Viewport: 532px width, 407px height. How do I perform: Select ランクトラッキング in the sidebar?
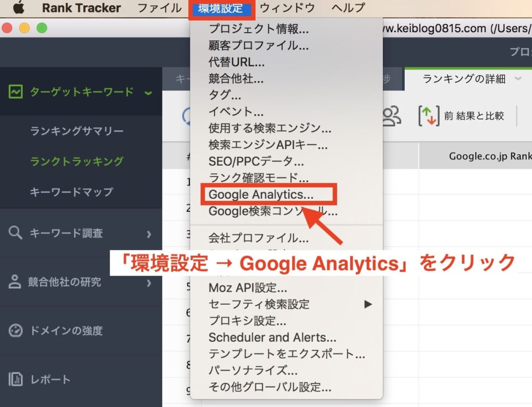pos(77,161)
